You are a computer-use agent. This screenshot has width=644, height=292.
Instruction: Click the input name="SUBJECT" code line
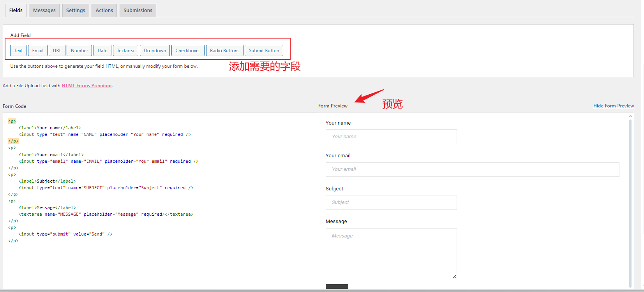[106, 188]
